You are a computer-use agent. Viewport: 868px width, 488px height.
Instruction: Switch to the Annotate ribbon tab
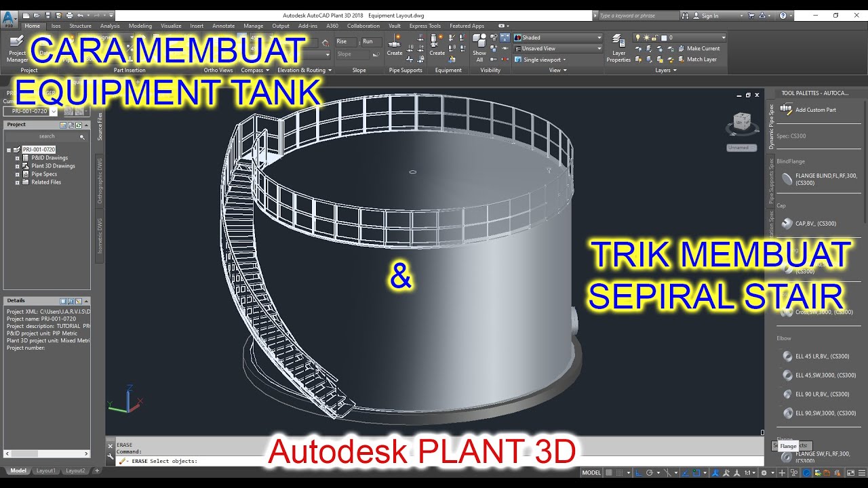223,26
